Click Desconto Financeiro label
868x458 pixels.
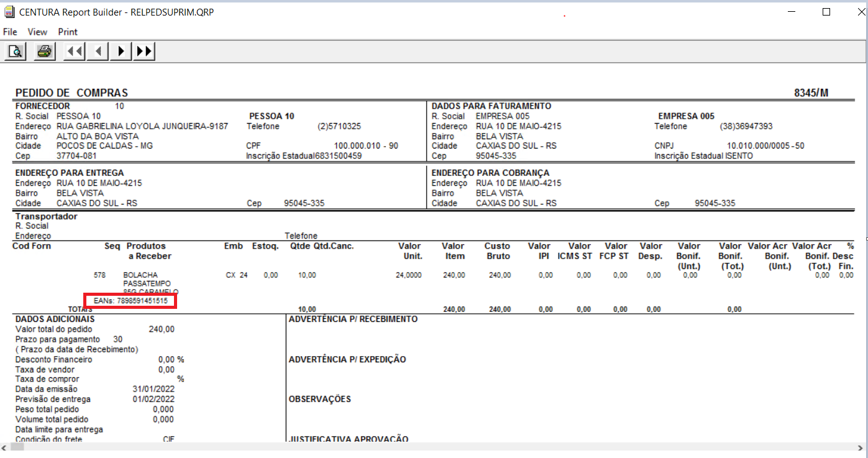(53, 359)
